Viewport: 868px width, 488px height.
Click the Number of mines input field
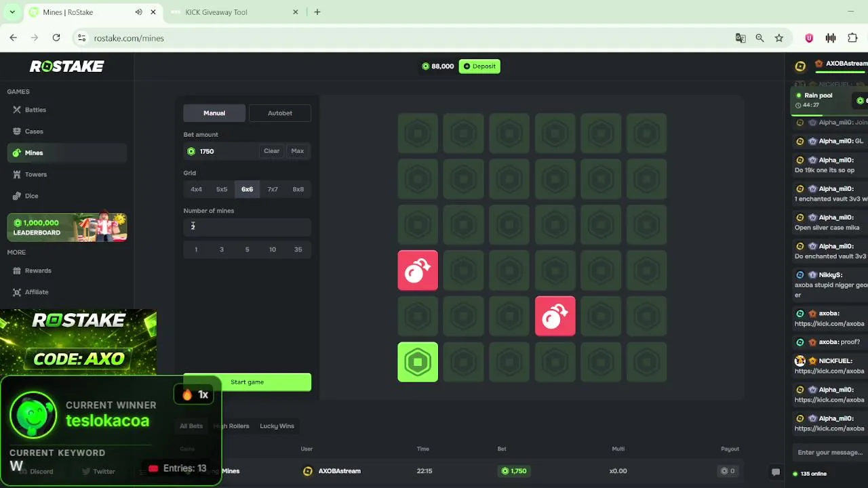pos(248,227)
